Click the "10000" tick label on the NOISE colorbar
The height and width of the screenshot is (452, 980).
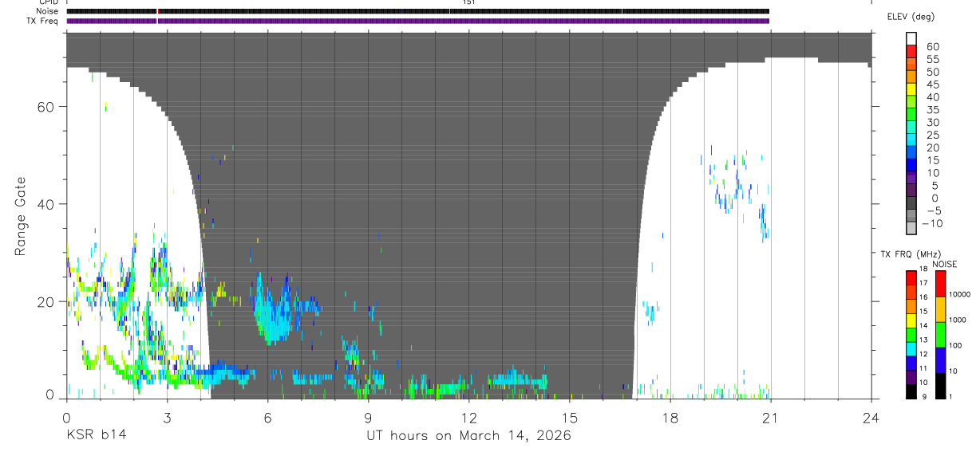960,294
